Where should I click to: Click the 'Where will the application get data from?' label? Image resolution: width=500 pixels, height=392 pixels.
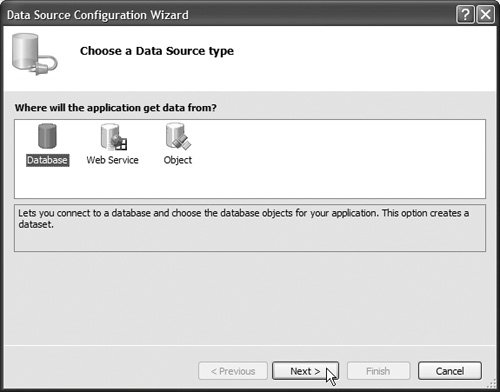[116, 108]
